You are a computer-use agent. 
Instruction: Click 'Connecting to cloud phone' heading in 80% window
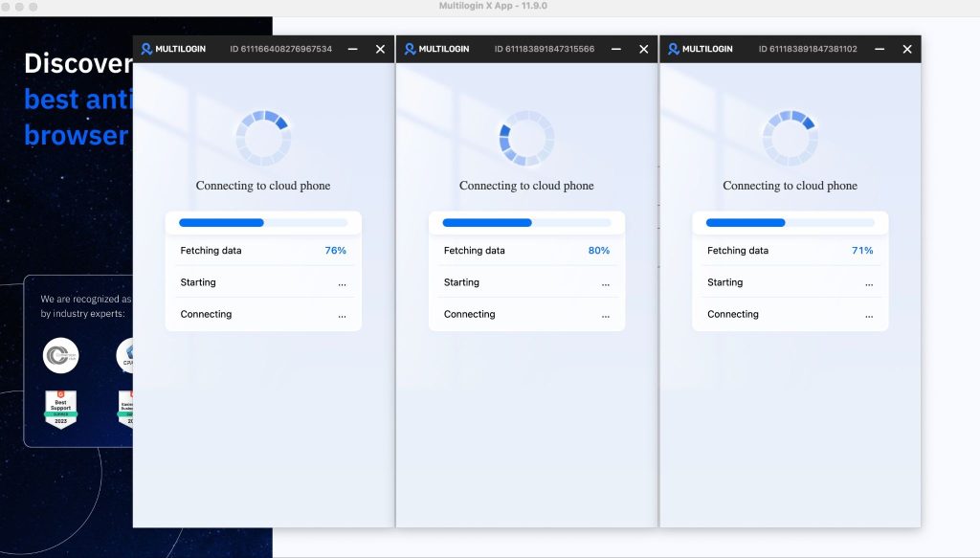527,186
